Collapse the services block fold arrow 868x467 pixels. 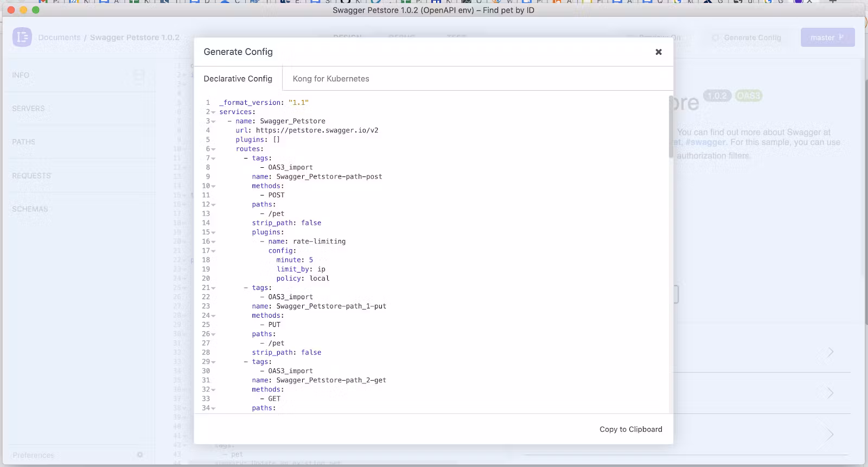213,112
